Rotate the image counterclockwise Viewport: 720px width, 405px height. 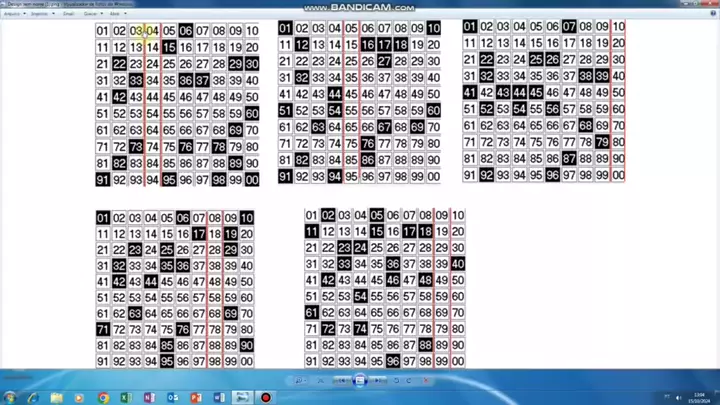pyautogui.click(x=397, y=381)
